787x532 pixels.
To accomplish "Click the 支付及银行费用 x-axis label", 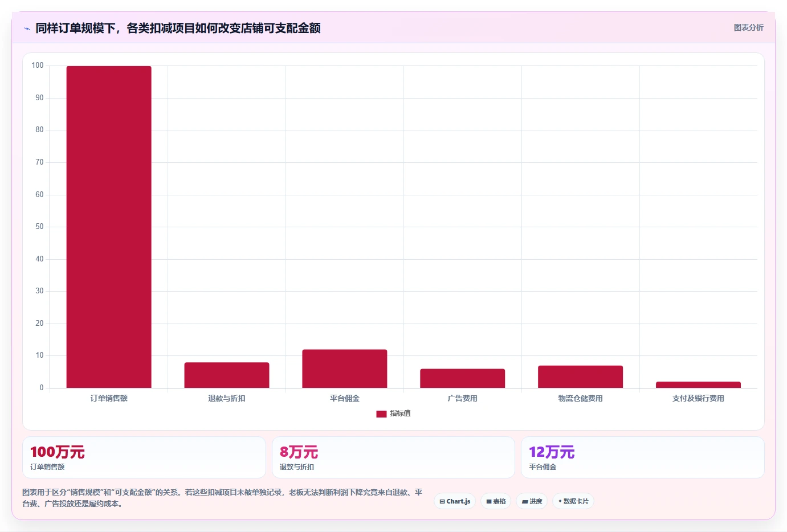I will coord(698,398).
